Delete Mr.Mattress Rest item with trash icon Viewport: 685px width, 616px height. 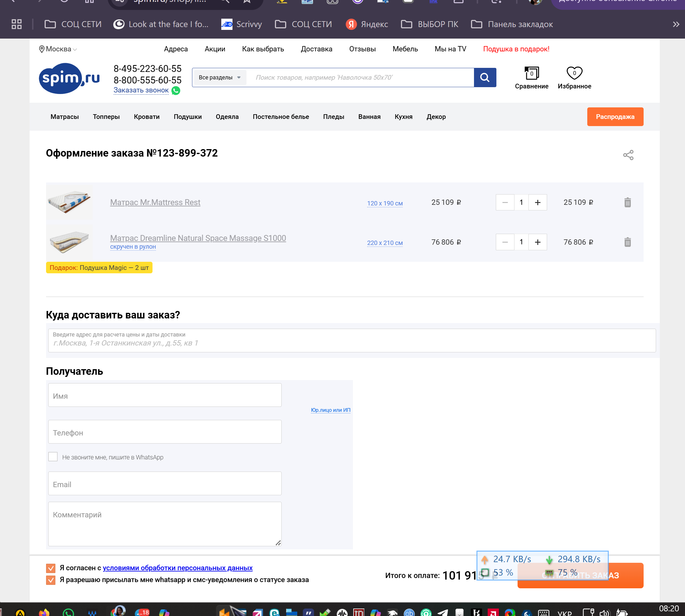pos(627,202)
